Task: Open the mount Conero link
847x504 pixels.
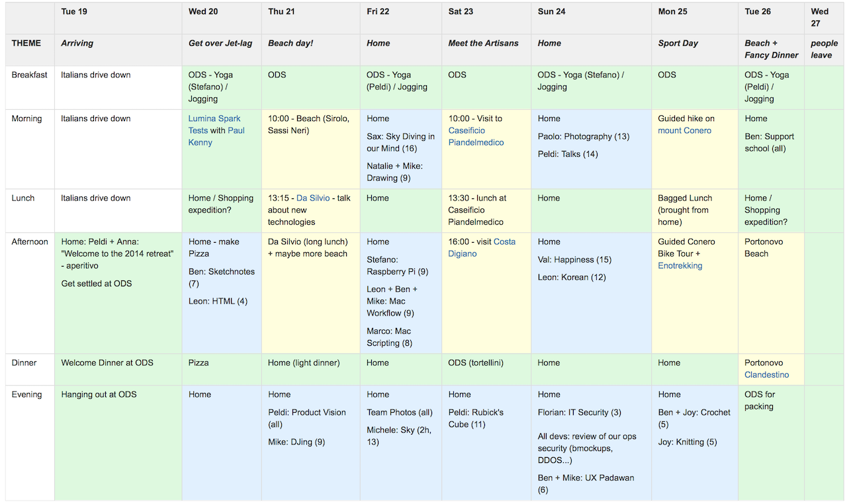Action: [684, 130]
